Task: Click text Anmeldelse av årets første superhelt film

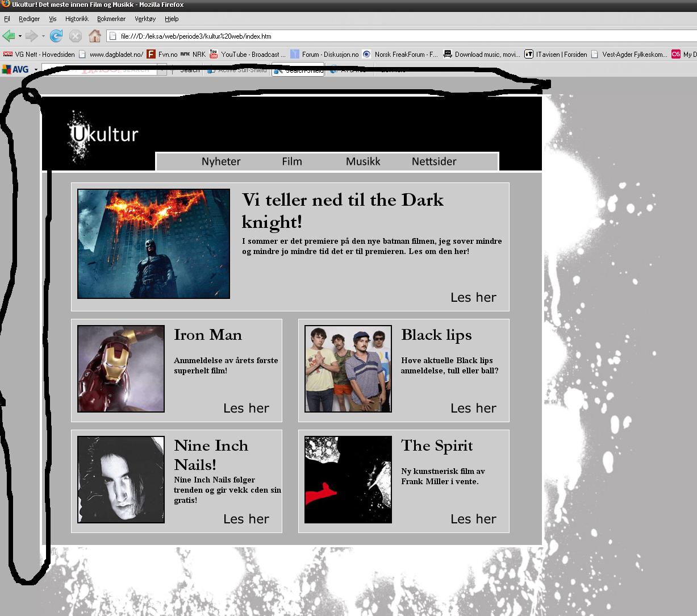Action: point(226,365)
